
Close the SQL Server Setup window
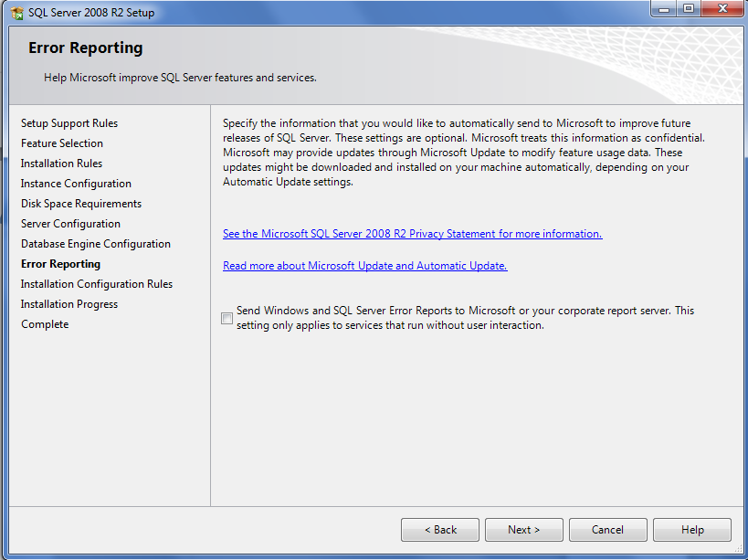[722, 8]
